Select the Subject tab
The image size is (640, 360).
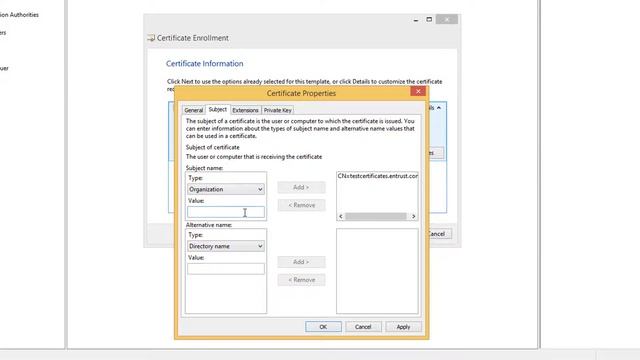click(x=218, y=109)
